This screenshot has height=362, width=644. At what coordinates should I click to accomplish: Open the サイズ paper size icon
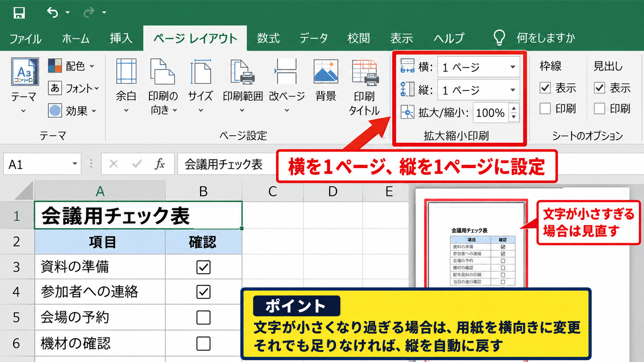coord(200,72)
